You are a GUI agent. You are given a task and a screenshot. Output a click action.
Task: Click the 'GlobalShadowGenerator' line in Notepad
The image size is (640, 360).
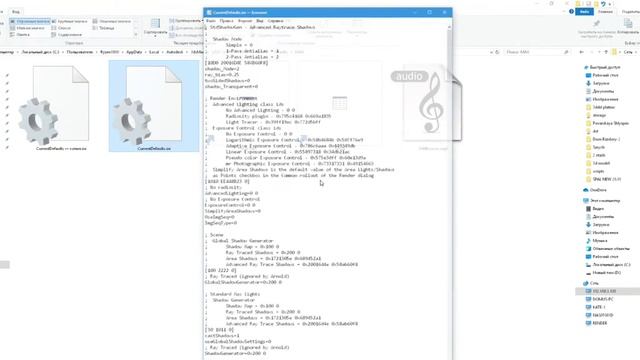point(243,282)
